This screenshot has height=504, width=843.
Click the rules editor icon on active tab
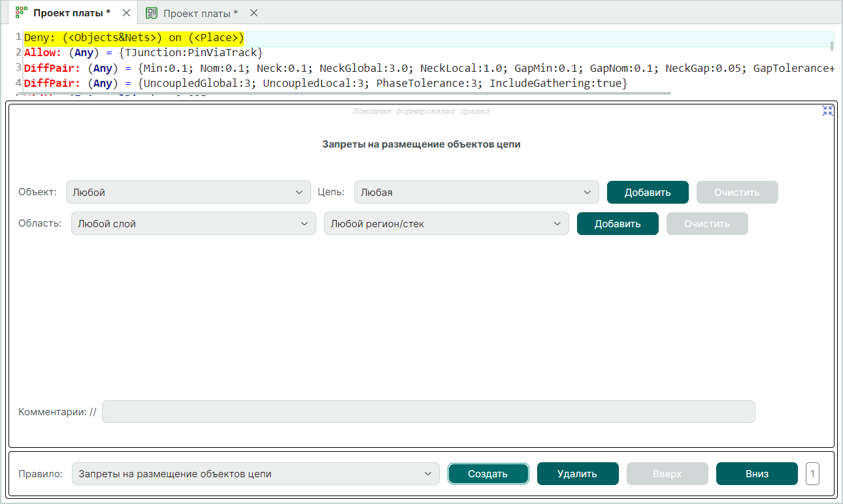point(22,13)
